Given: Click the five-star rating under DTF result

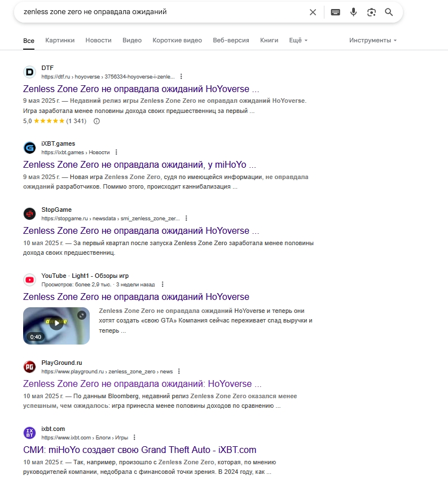Looking at the screenshot, I should click(x=49, y=121).
